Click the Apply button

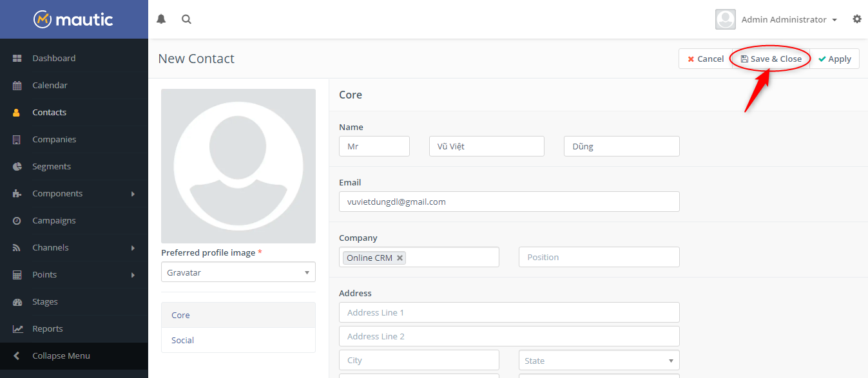coord(834,59)
